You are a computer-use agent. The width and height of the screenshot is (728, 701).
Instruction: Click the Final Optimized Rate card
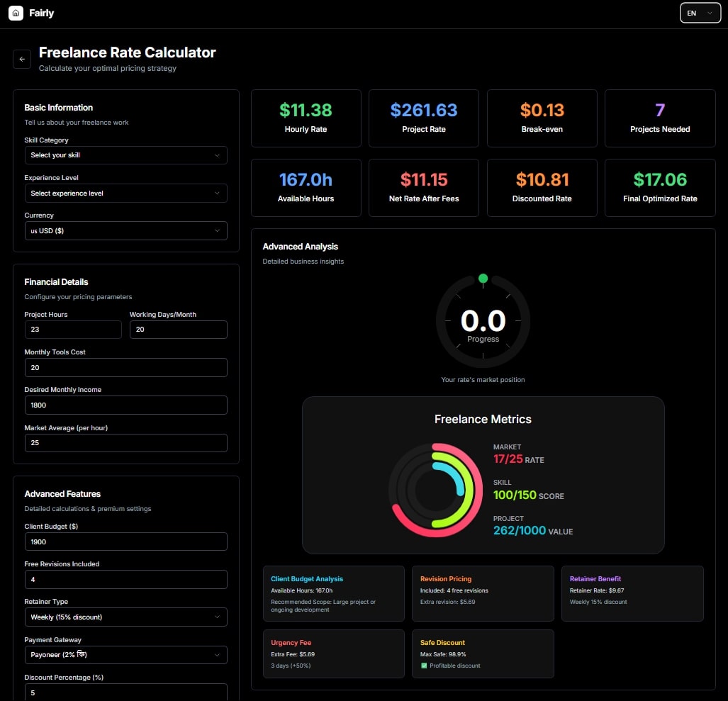(x=660, y=188)
